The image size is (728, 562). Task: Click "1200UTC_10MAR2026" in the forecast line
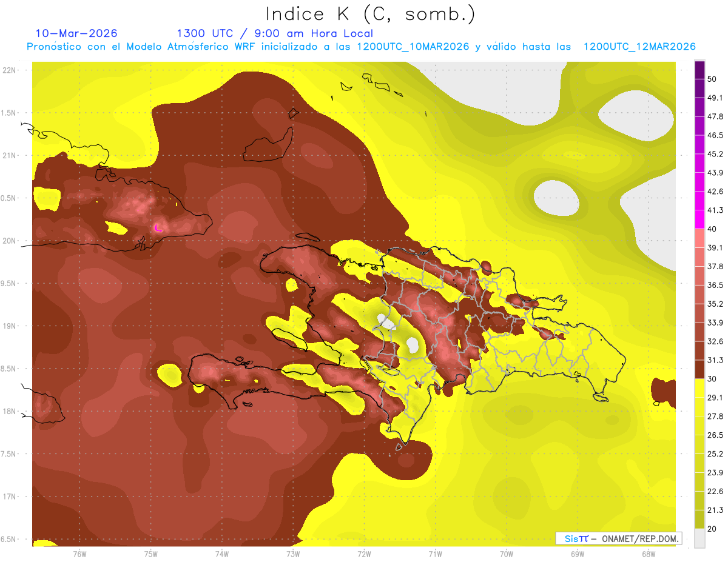[x=413, y=47]
